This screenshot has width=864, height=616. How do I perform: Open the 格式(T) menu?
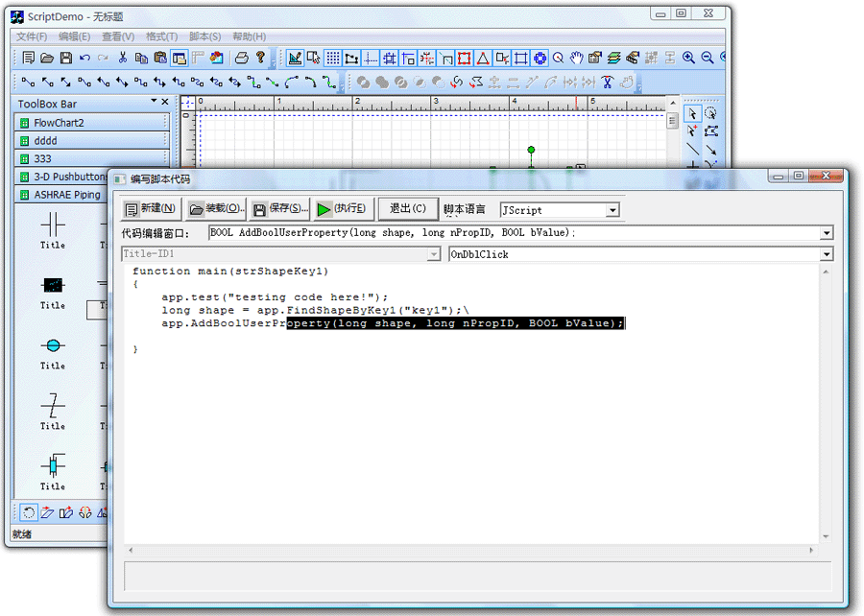click(161, 36)
